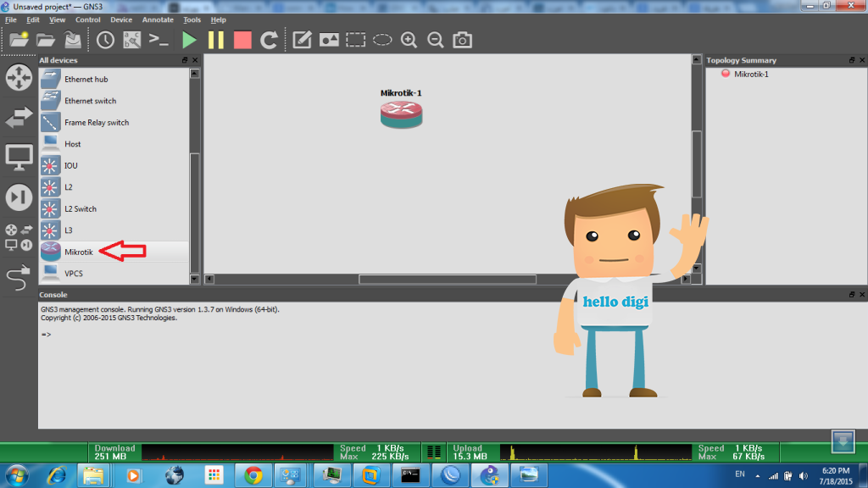This screenshot has width=868, height=488.
Task: Click the device list scroll-up arrow
Action: [194, 74]
